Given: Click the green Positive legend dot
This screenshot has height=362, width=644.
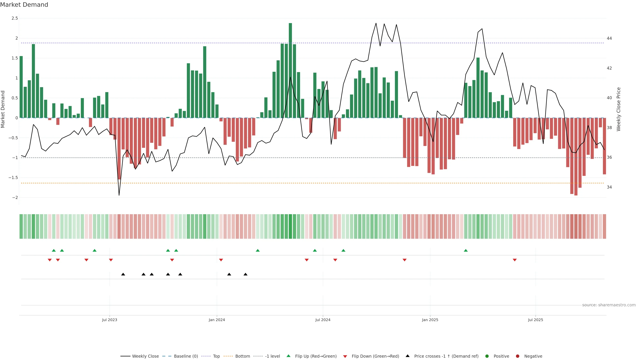Looking at the screenshot, I should (x=487, y=356).
